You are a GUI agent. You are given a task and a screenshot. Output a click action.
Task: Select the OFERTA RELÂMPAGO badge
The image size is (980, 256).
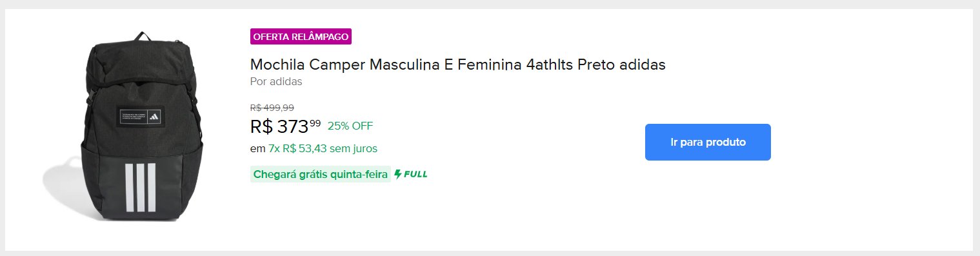301,37
